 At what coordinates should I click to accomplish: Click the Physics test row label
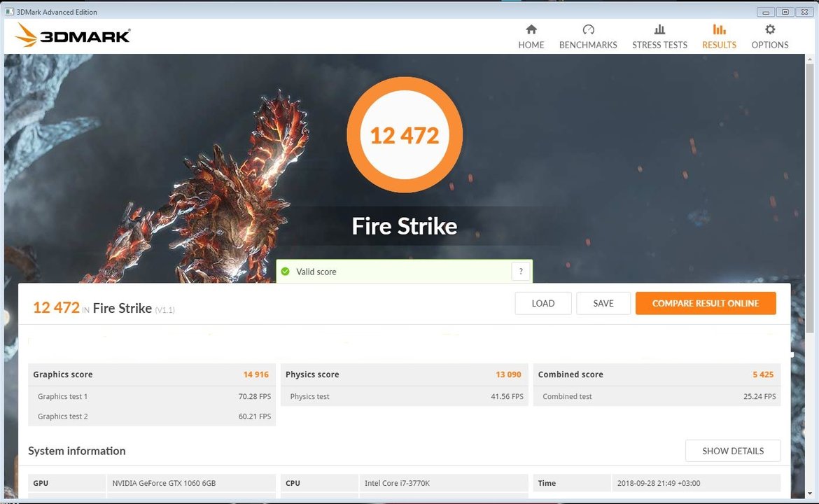click(x=309, y=396)
